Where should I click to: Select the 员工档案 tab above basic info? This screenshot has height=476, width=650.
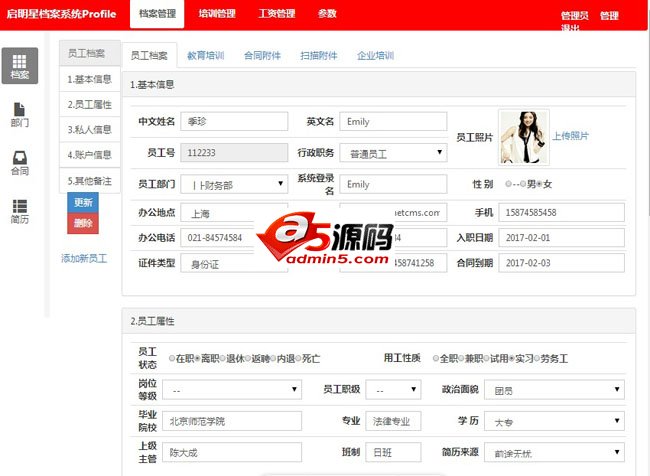tap(149, 56)
